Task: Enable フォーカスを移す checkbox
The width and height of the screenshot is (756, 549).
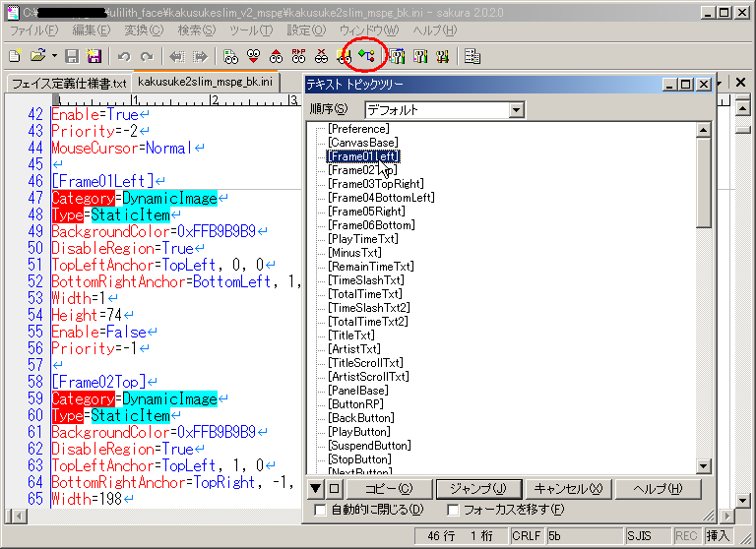Action: 453,510
